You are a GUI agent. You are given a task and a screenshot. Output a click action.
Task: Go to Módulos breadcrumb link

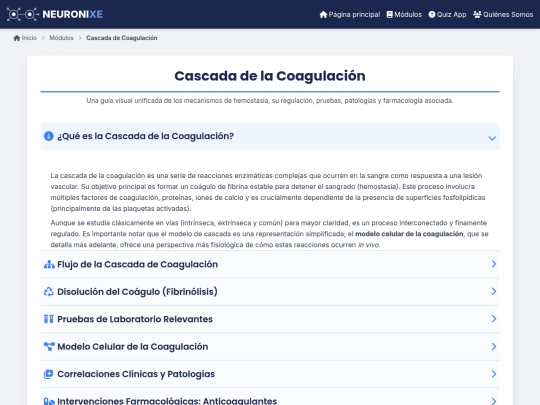(61, 38)
